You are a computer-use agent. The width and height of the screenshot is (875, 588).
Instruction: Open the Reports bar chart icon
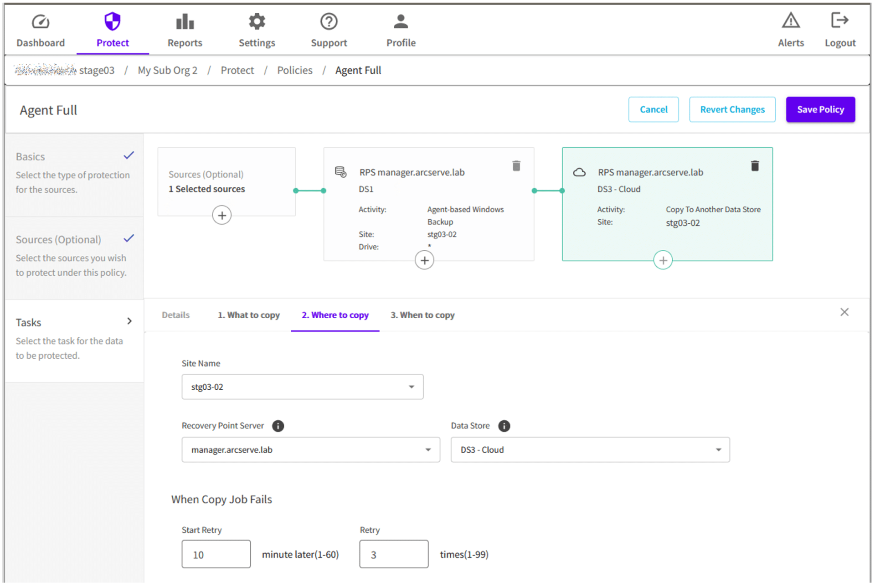pos(185,21)
